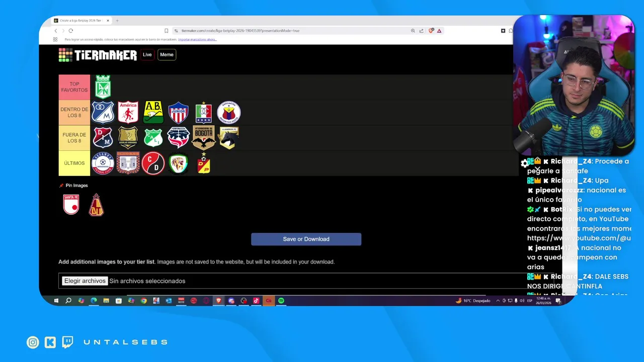Open Chrome from the taskbar
The height and width of the screenshot is (362, 644).
click(143, 301)
